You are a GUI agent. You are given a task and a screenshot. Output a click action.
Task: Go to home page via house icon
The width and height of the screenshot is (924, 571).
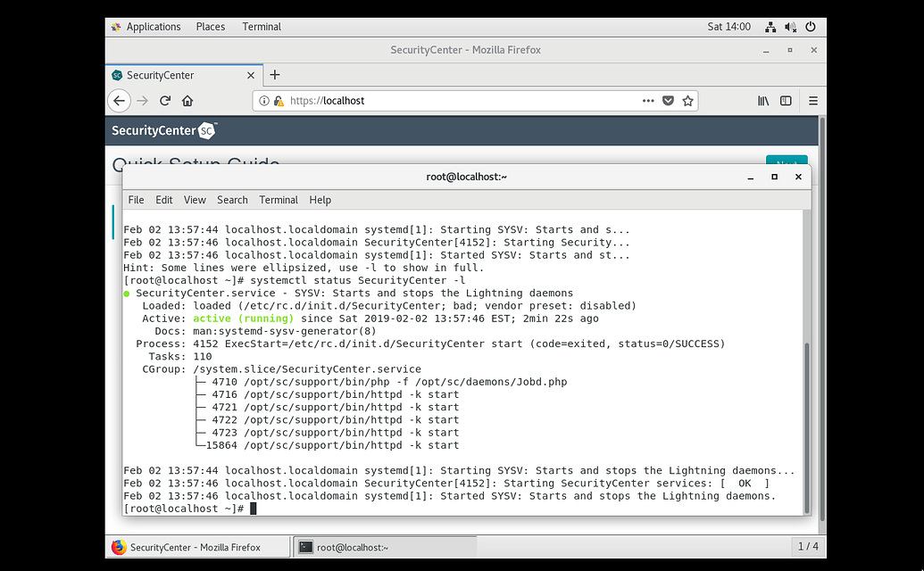(187, 100)
